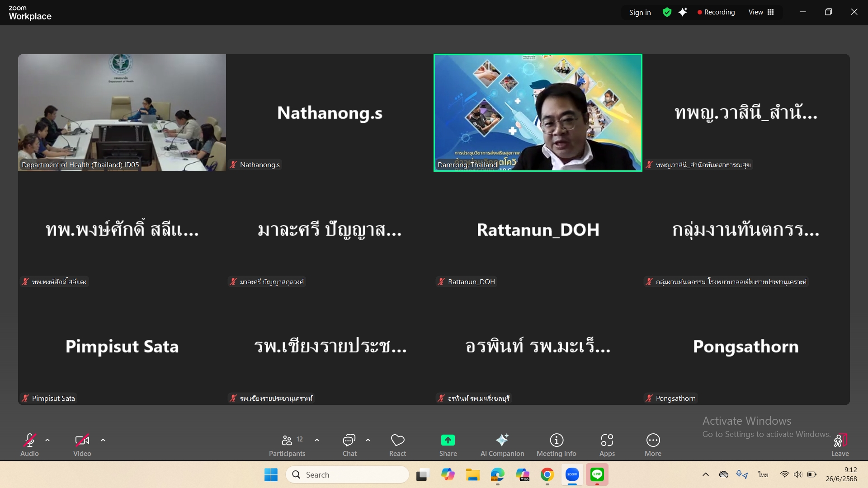This screenshot has height=488, width=868.
Task: Show hidden system tray icons
Action: [705, 474]
